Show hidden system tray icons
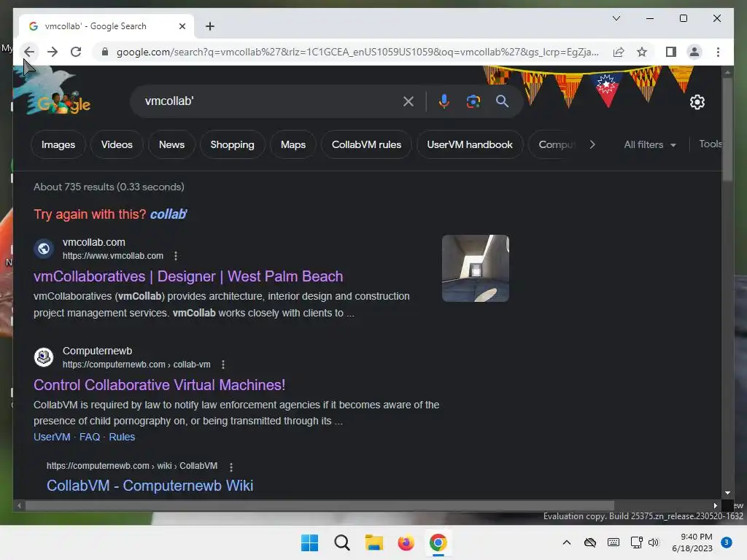This screenshot has height=560, width=747. click(x=566, y=542)
